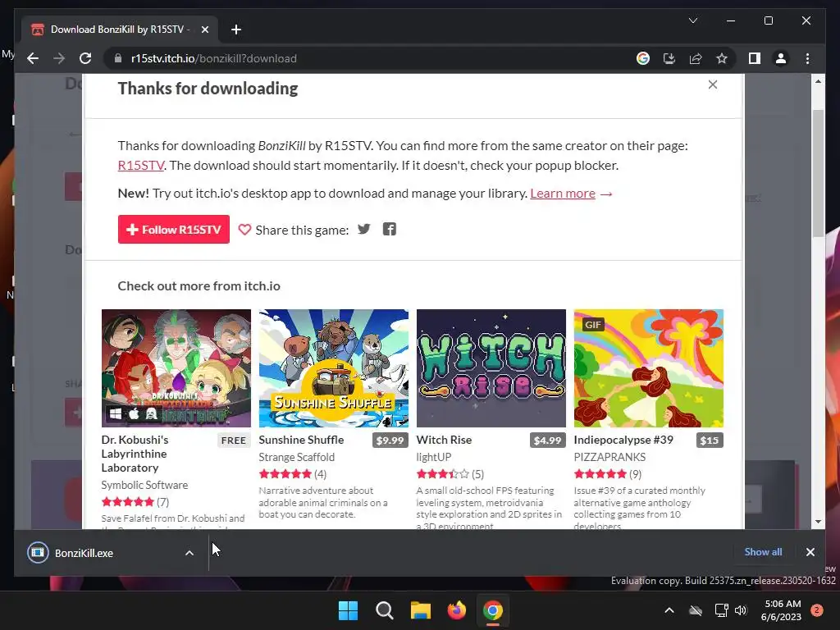Open the taskbar clock and date
Image resolution: width=840 pixels, height=630 pixels.
pos(781,610)
